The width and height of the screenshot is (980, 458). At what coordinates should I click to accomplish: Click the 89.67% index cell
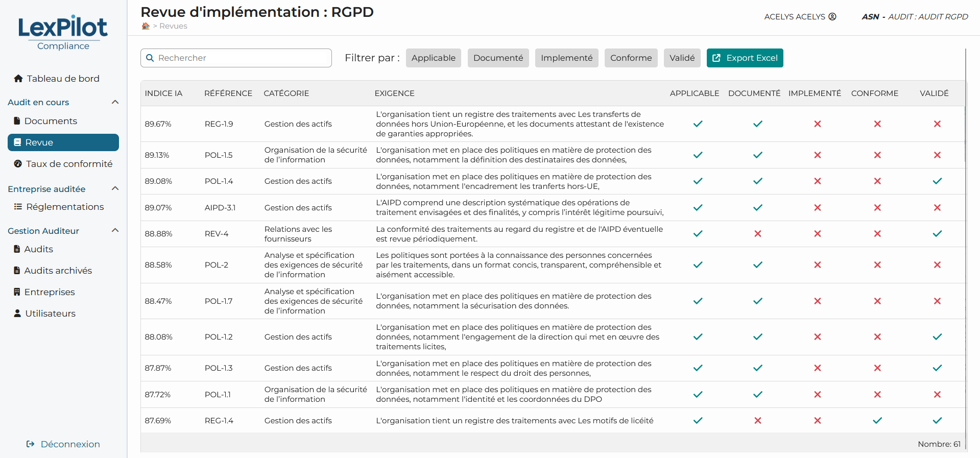pos(158,124)
